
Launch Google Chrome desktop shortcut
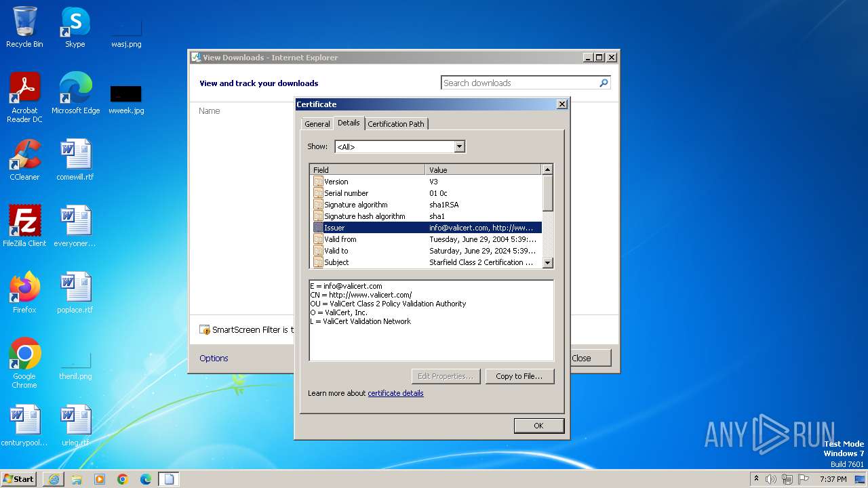24,363
